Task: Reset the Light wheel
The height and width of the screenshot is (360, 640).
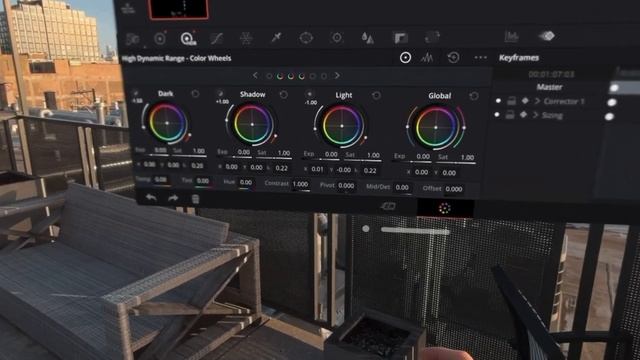Action: (376, 96)
